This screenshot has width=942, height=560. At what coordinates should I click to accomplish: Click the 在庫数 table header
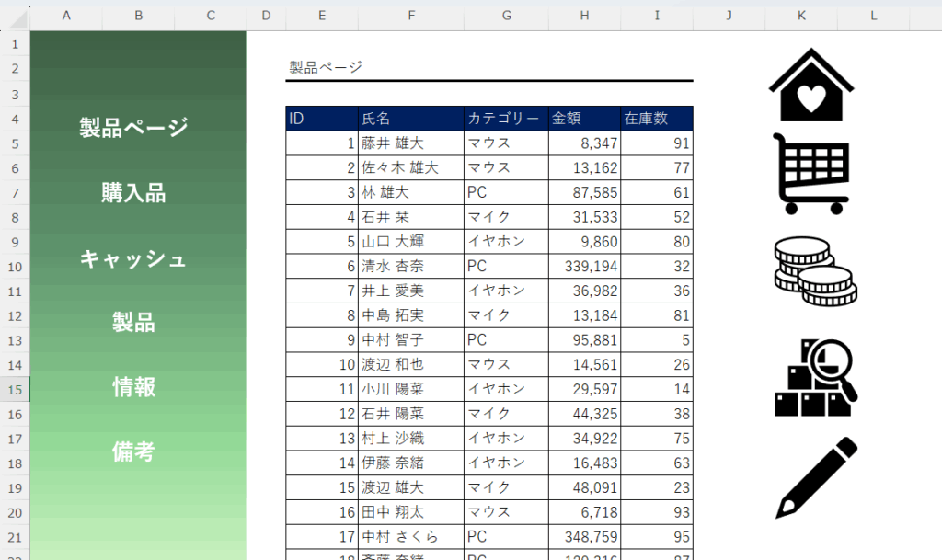[656, 119]
